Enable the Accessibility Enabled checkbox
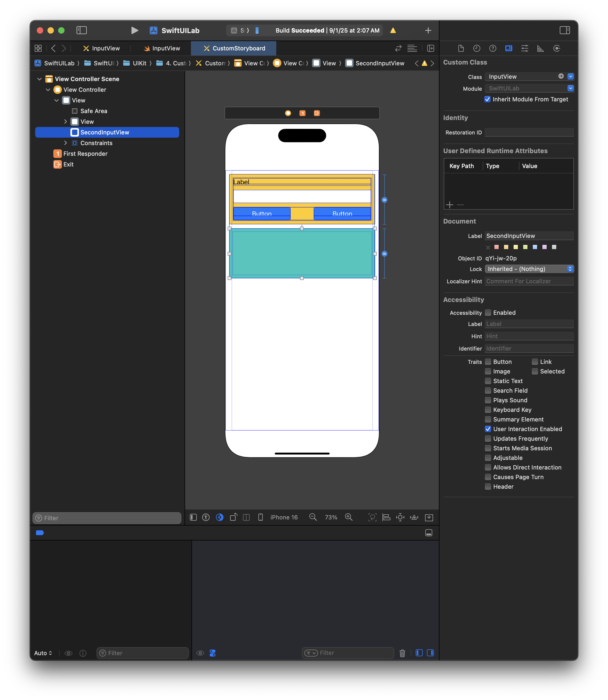This screenshot has height=700, width=608. (488, 313)
